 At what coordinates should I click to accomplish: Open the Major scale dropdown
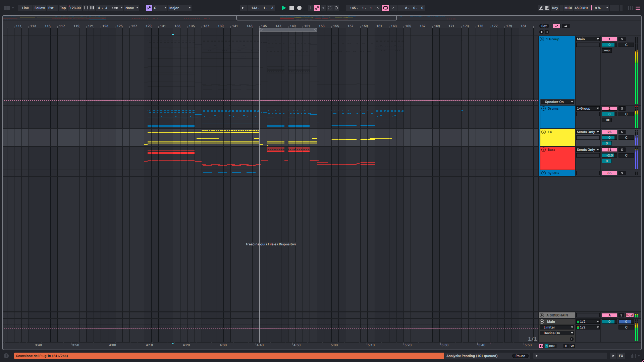180,8
